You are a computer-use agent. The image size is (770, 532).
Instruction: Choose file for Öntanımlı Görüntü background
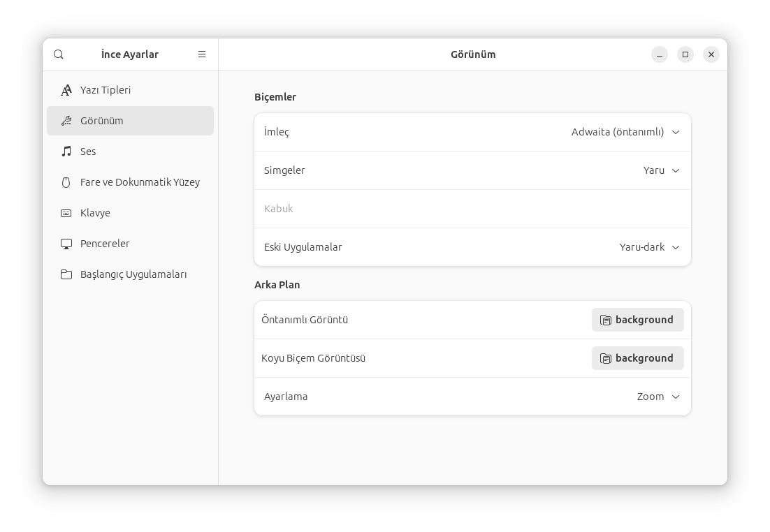(x=637, y=320)
